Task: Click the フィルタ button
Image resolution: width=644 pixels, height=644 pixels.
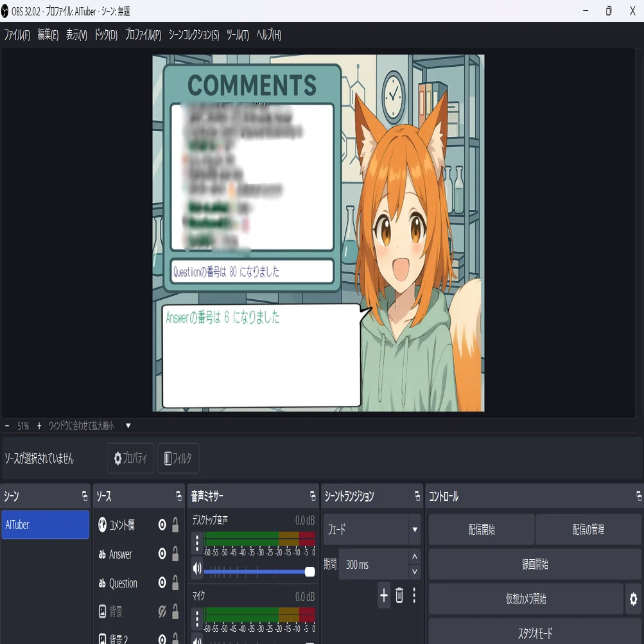Action: click(178, 458)
